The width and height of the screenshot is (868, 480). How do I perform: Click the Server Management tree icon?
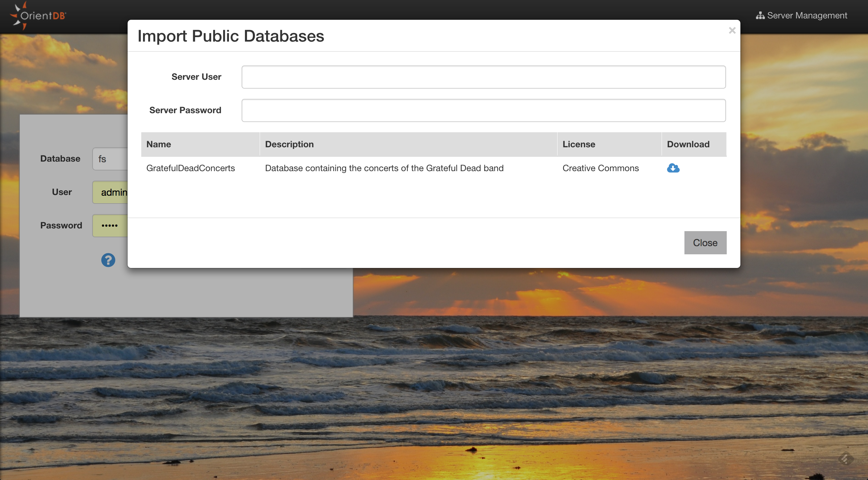[760, 15]
